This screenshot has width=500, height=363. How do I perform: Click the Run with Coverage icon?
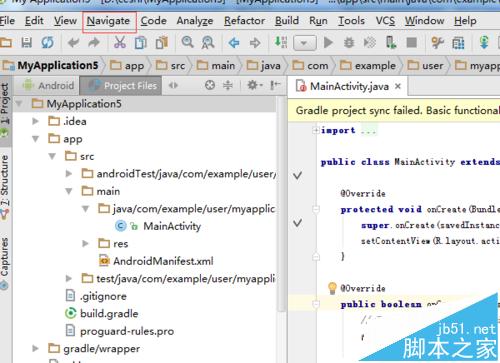point(370,43)
